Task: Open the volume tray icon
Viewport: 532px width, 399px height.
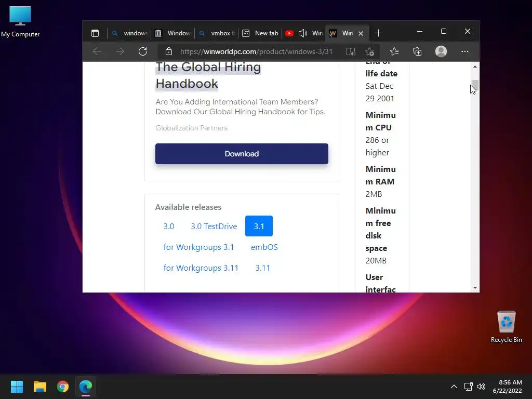Action: point(481,387)
